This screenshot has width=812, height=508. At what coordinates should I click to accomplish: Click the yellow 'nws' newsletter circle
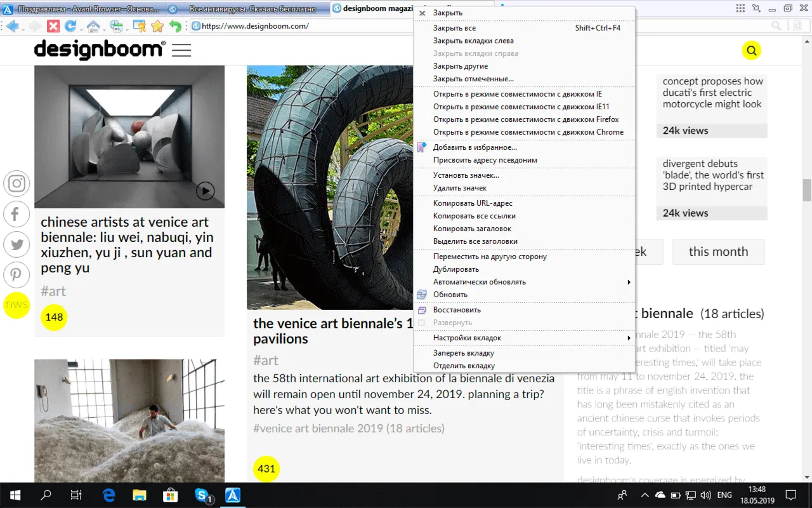pyautogui.click(x=16, y=305)
